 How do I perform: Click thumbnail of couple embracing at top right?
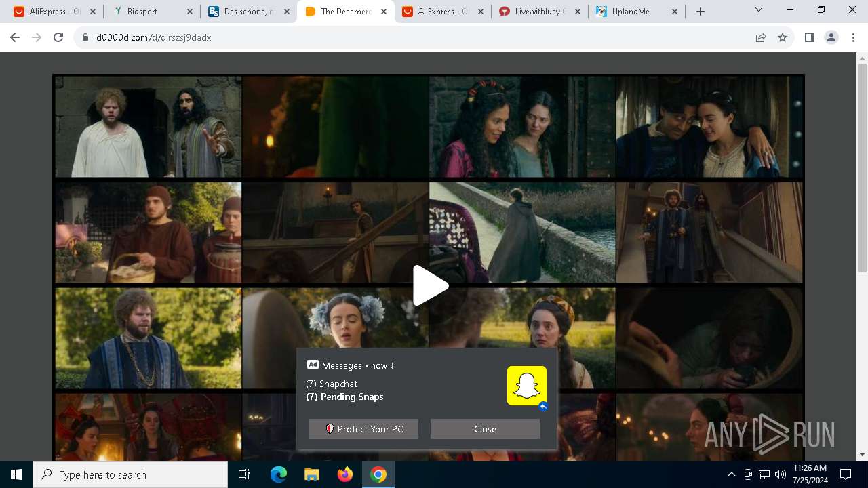click(709, 127)
